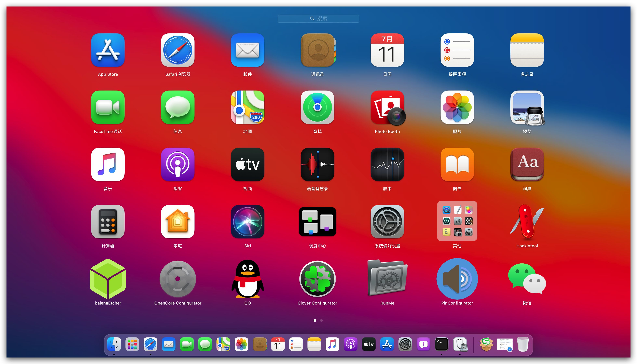Open PinConfigurator app
637x364 pixels.
pyautogui.click(x=457, y=279)
